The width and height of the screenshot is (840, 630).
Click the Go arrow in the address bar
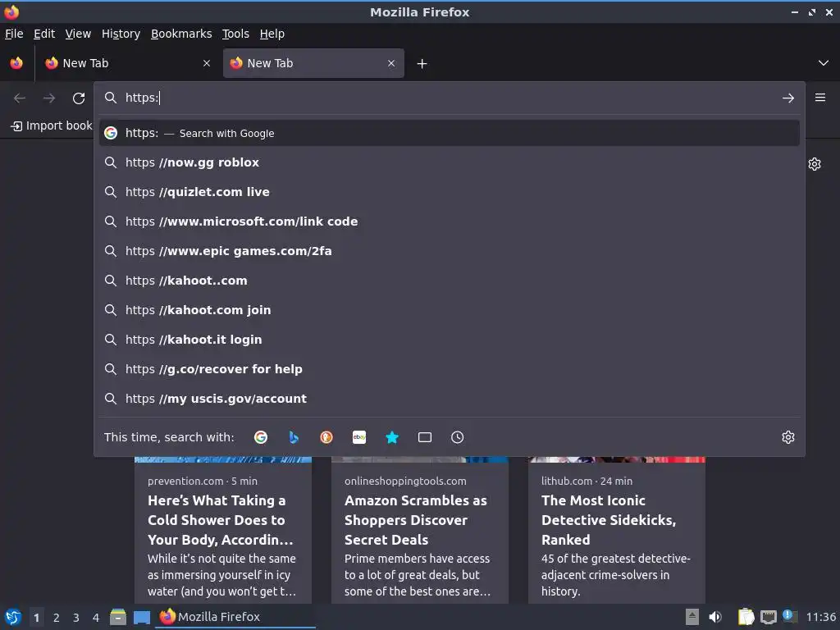[x=788, y=98]
